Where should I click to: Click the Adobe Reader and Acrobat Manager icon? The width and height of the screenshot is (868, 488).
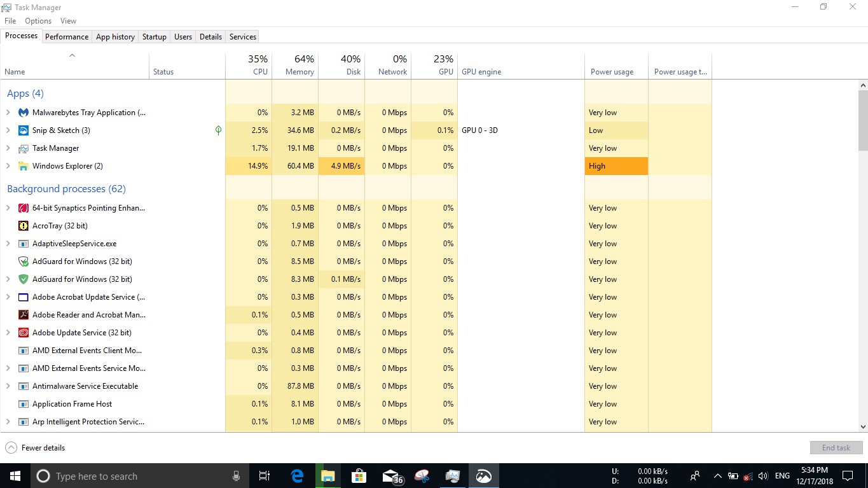(24, 315)
